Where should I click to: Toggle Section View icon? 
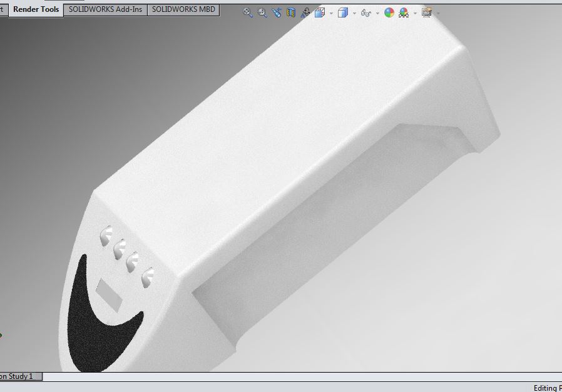click(x=291, y=13)
